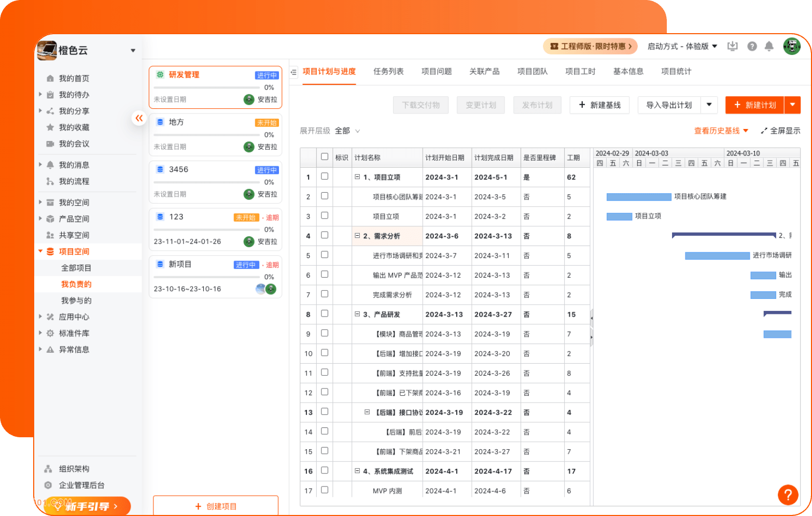The image size is (812, 516).
Task: Collapse the 2、需求分析 tree node
Action: pyautogui.click(x=357, y=236)
